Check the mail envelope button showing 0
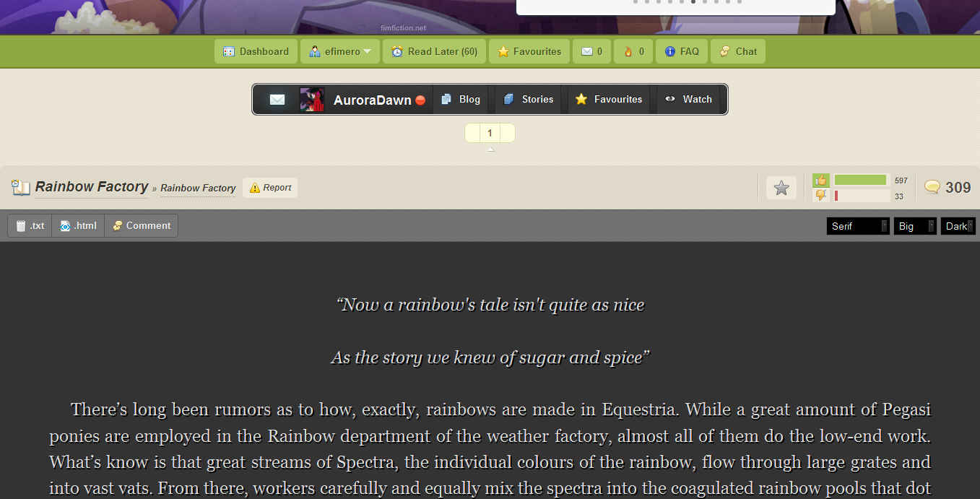 point(591,51)
